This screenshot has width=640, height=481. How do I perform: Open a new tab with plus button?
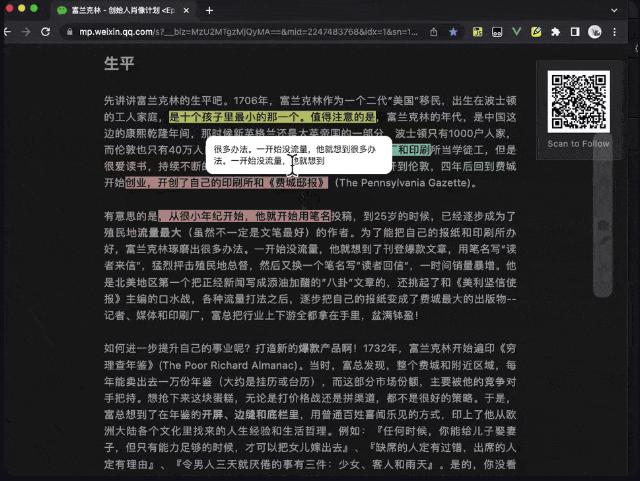[x=209, y=11]
